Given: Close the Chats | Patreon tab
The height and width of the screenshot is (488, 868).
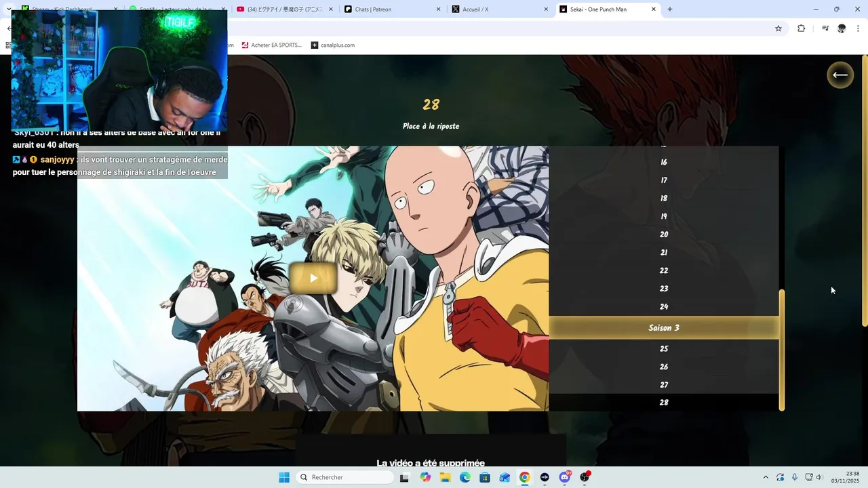Looking at the screenshot, I should coord(438,9).
